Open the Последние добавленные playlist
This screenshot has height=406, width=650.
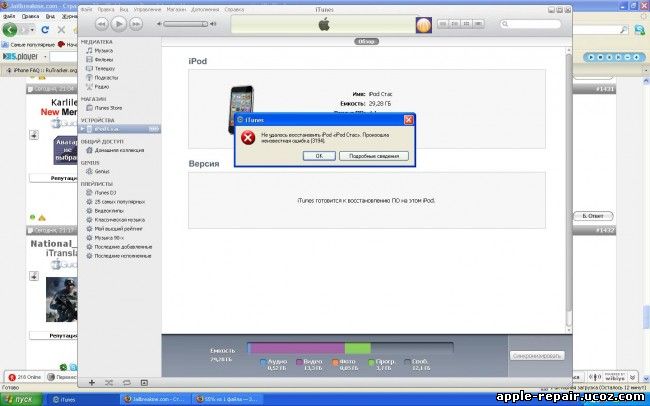coord(119,247)
